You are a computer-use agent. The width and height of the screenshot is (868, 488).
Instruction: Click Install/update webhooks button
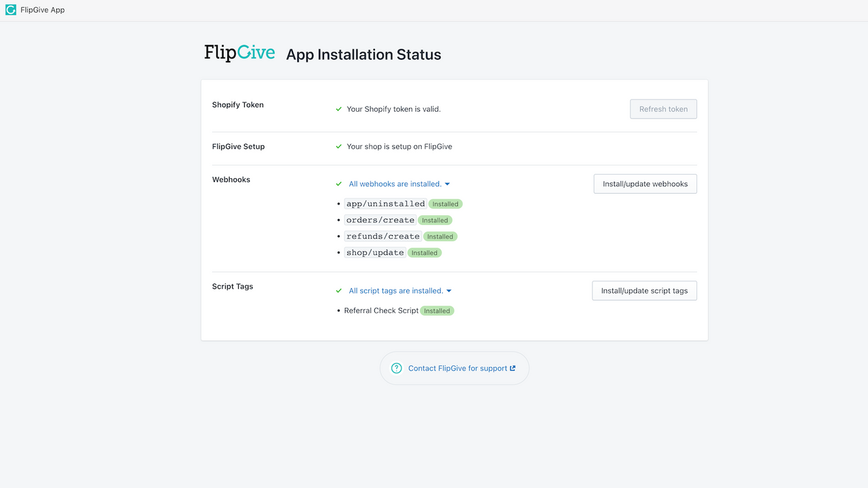click(x=645, y=184)
